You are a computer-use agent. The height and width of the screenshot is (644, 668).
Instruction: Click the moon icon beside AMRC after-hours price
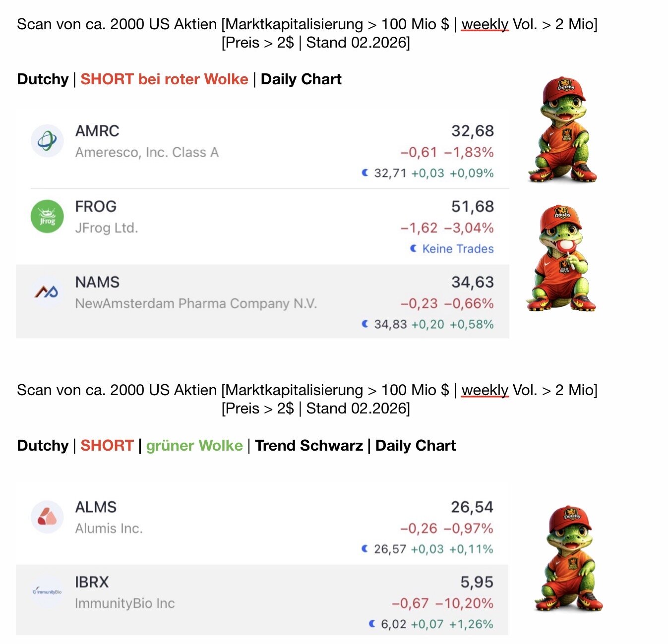tap(365, 173)
